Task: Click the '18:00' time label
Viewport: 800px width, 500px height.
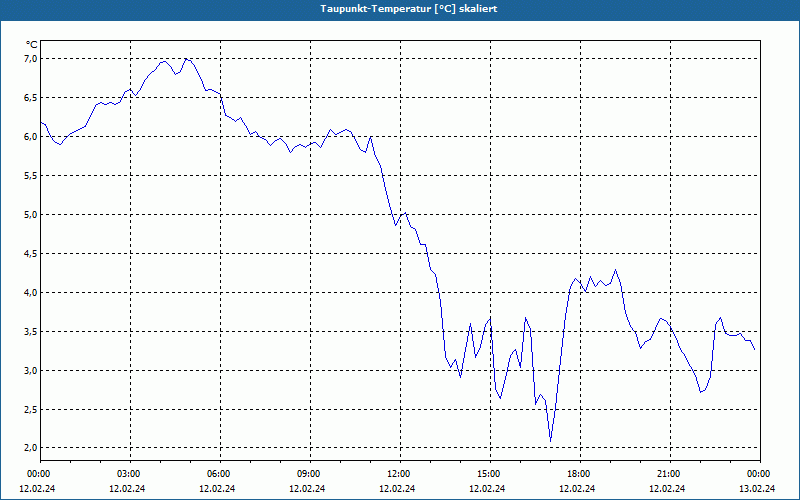Action: tap(579, 474)
